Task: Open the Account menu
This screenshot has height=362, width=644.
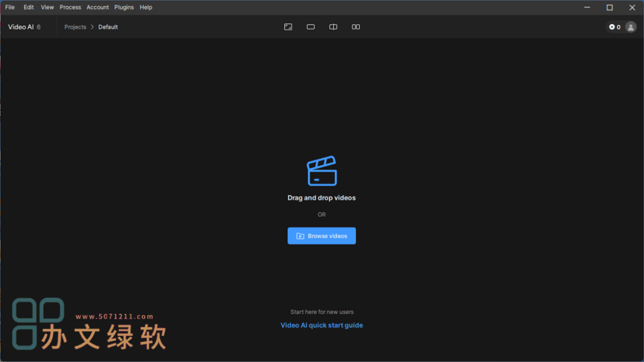Action: pyautogui.click(x=97, y=7)
